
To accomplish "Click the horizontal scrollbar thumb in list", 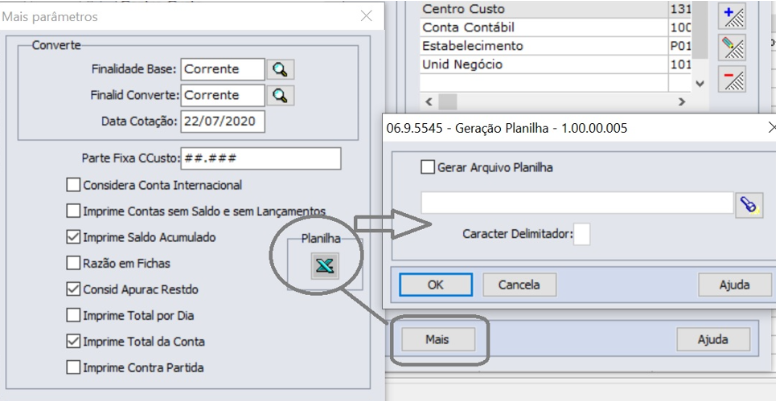I will pos(448,102).
